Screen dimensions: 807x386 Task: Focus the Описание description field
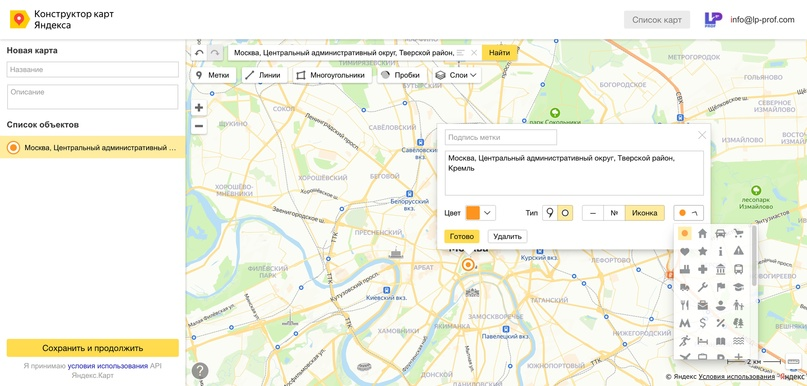pyautogui.click(x=93, y=97)
